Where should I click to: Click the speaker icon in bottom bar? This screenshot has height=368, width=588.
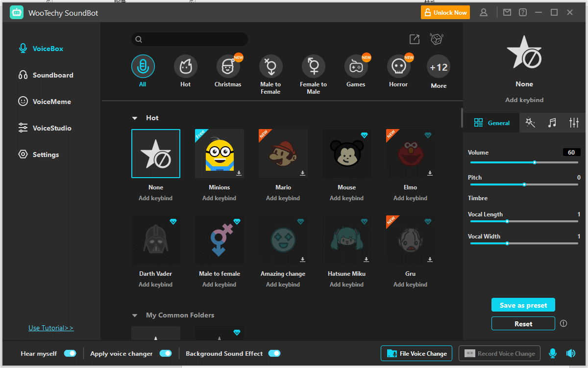click(x=570, y=353)
